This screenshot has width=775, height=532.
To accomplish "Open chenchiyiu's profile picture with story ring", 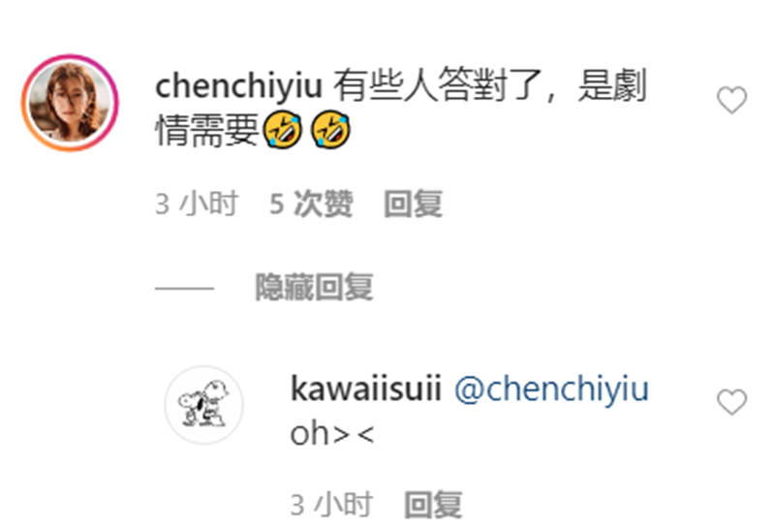I will point(70,103).
